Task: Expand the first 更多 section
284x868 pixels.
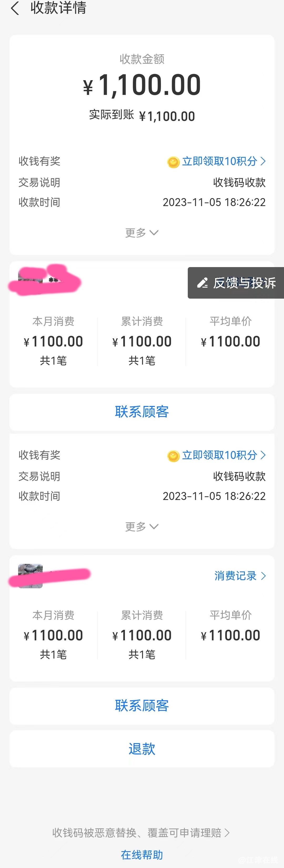Action: (142, 232)
